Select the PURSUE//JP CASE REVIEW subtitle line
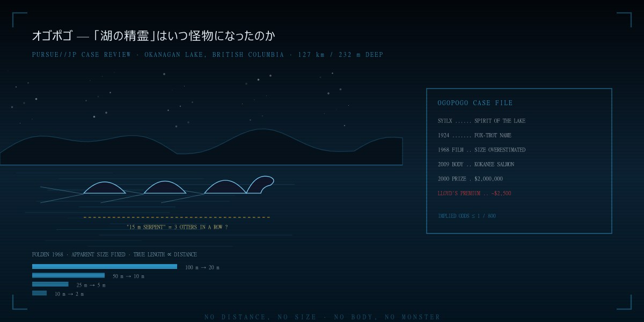Screen dimensions: 644x322 pos(208,55)
